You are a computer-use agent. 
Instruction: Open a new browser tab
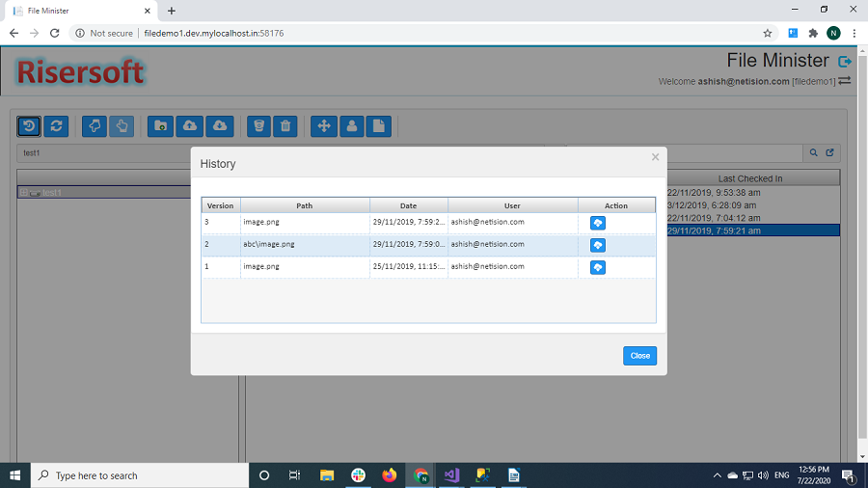pos(172,11)
